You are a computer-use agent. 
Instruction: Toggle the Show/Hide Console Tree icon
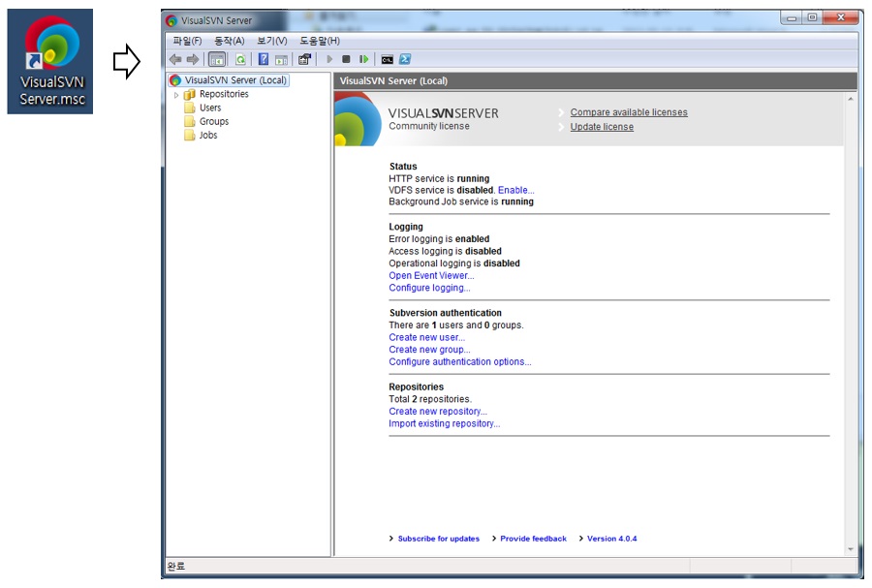[217, 59]
